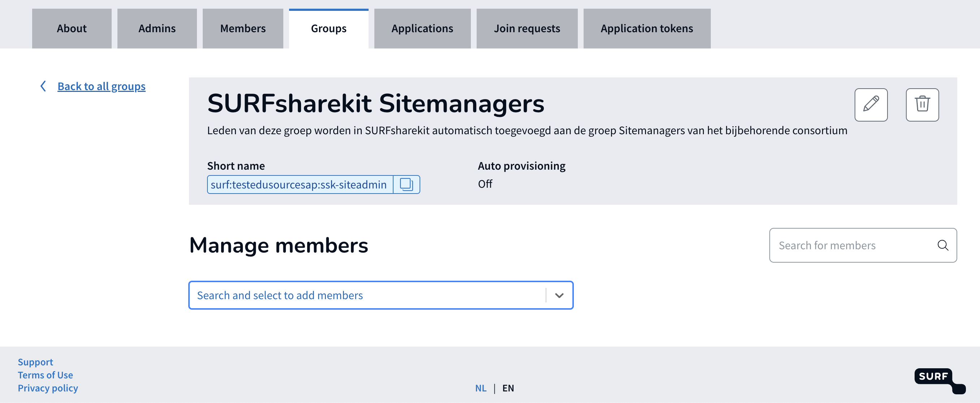Switch to the Admins tab
Image resolution: width=980 pixels, height=403 pixels.
[x=157, y=29]
